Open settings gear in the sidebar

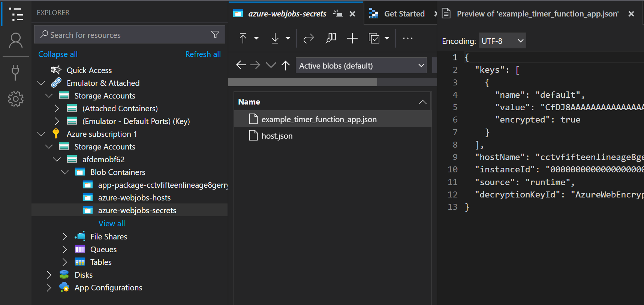15,99
